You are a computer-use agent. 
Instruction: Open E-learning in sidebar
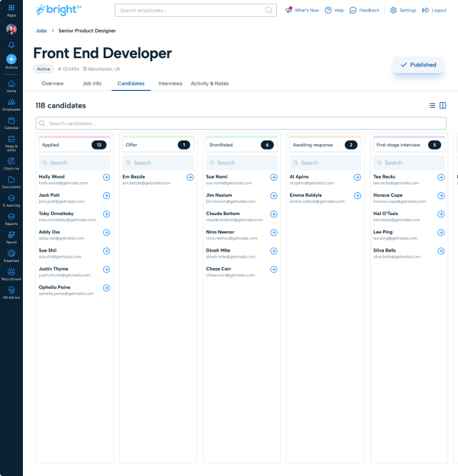click(11, 201)
